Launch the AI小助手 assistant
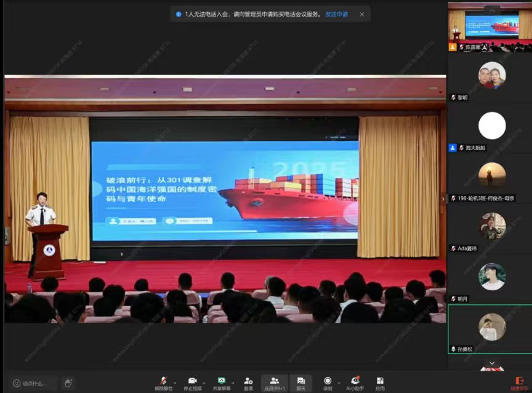 click(355, 381)
